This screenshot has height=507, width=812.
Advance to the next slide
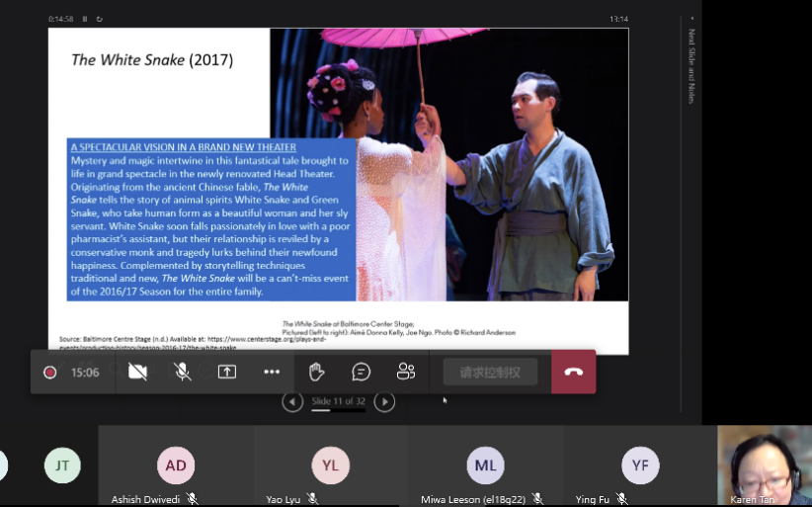(x=385, y=401)
